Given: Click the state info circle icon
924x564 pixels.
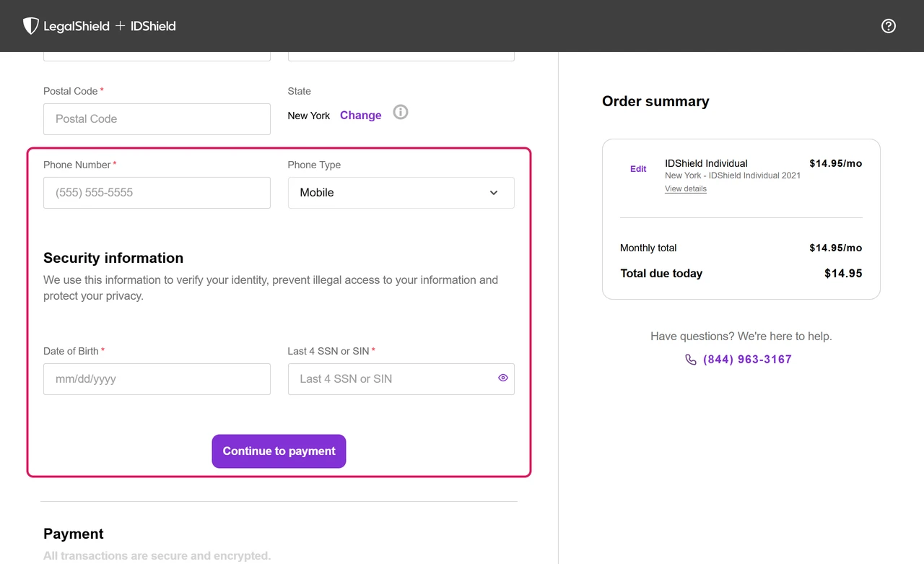Looking at the screenshot, I should coord(401,113).
